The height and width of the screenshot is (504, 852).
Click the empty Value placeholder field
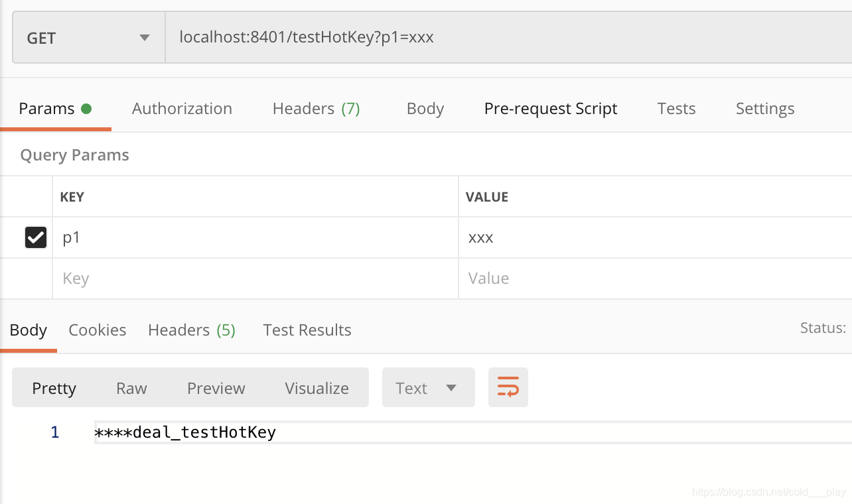pos(656,279)
